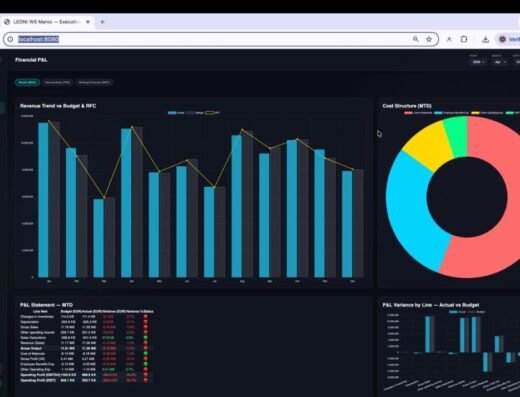
Task: Click 'P&L Variance by Line — Actual vs Budget' title
Action: point(431,305)
